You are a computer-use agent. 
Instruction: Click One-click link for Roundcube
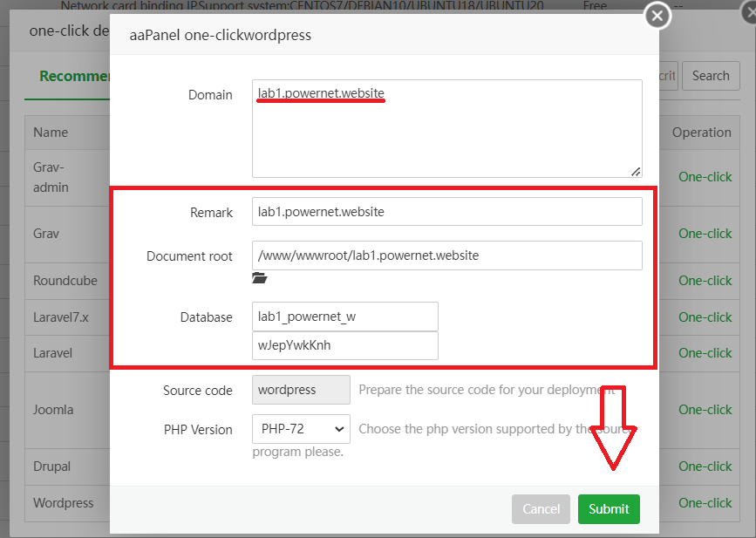pos(705,281)
